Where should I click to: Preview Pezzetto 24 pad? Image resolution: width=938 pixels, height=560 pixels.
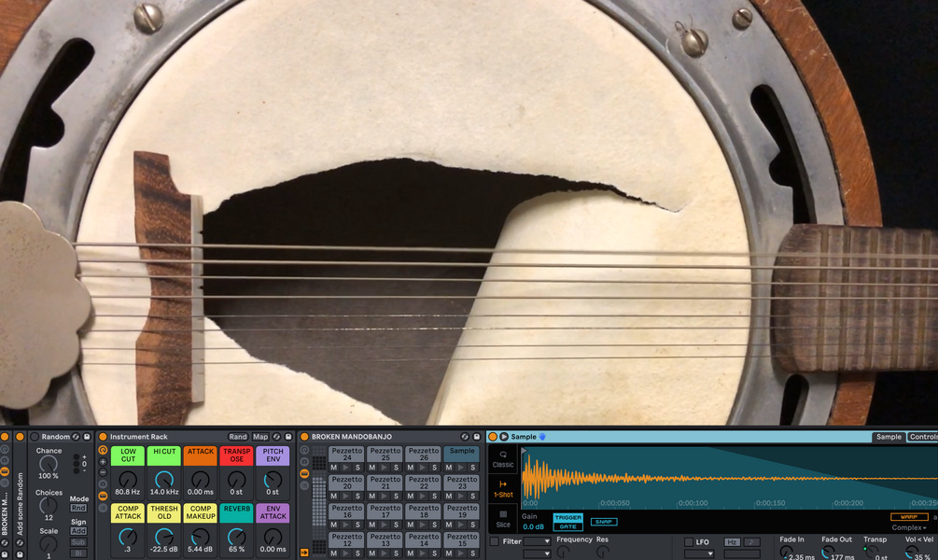pos(345,468)
